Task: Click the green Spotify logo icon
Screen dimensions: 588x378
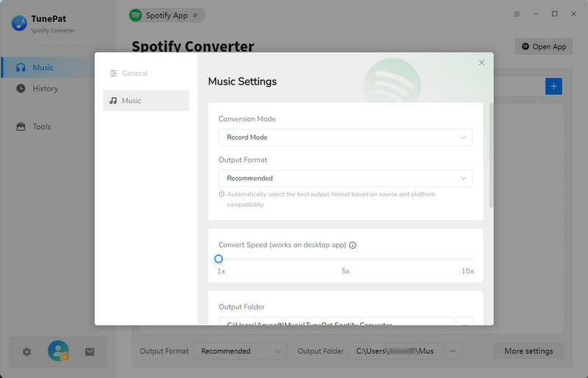Action: (x=135, y=15)
